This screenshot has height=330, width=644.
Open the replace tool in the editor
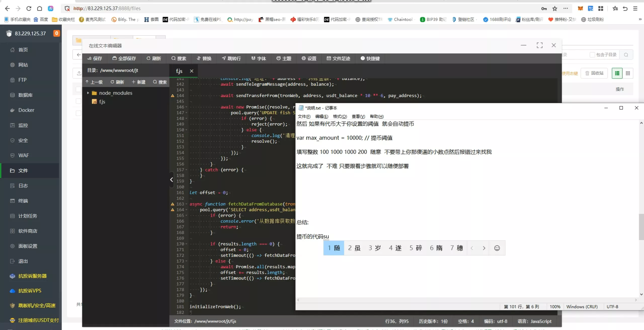204,58
